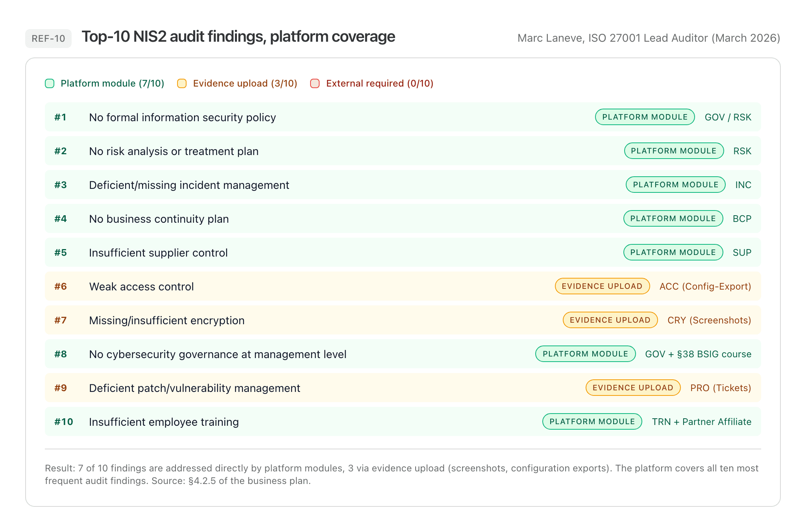The width and height of the screenshot is (806, 532).
Task: Click the PLATFORM MODULE badge for business continuity
Action: 673,218
